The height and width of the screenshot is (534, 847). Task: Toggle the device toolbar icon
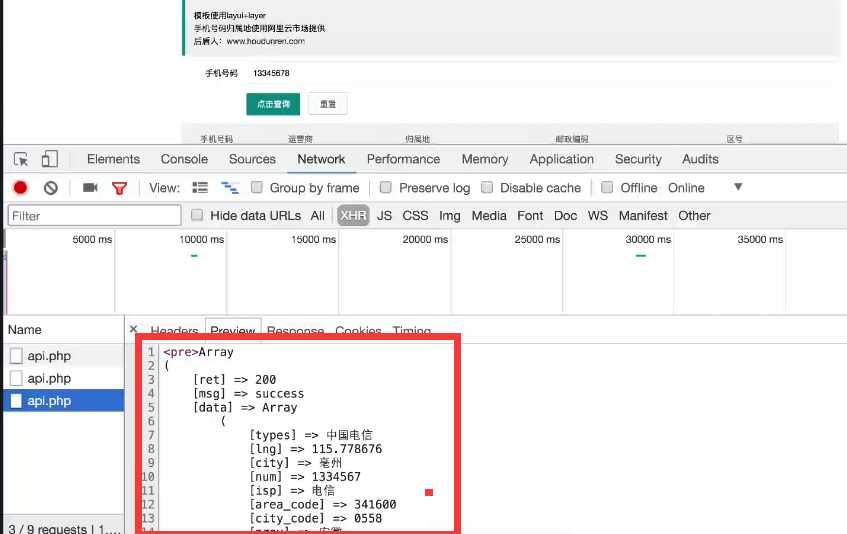(x=49, y=159)
